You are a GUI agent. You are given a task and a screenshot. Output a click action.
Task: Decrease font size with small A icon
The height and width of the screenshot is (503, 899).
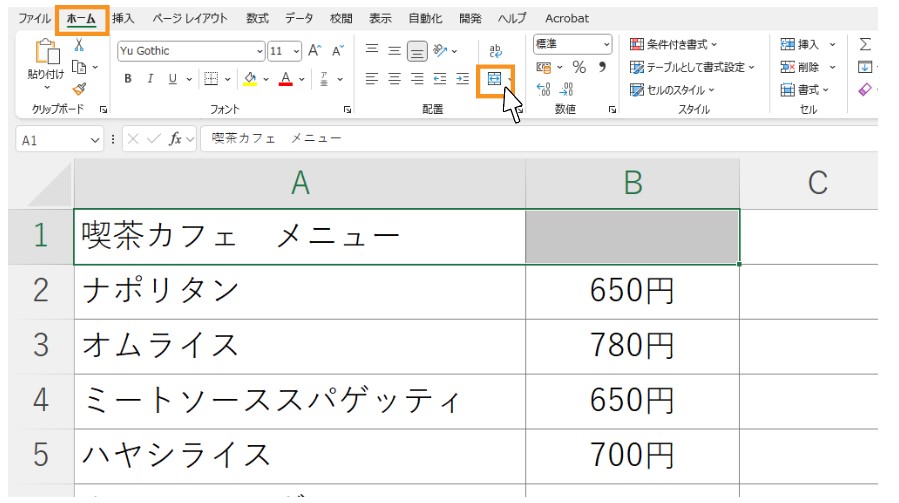[338, 50]
